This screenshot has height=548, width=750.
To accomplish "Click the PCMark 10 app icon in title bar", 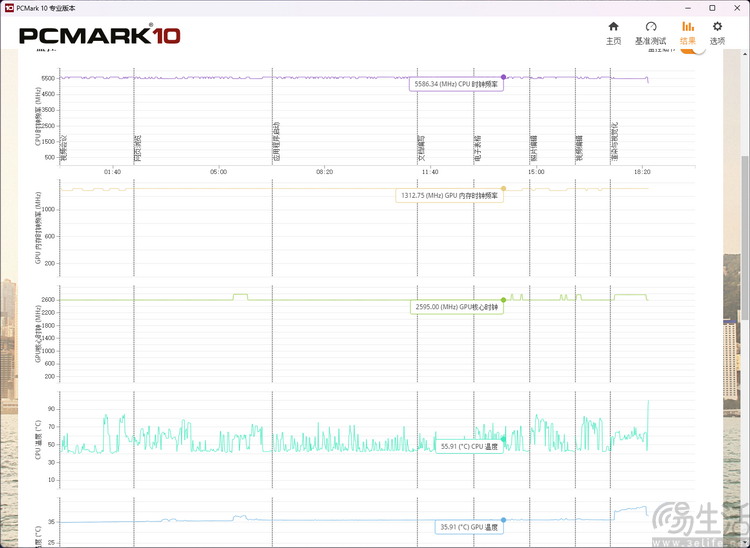I will [9, 8].
